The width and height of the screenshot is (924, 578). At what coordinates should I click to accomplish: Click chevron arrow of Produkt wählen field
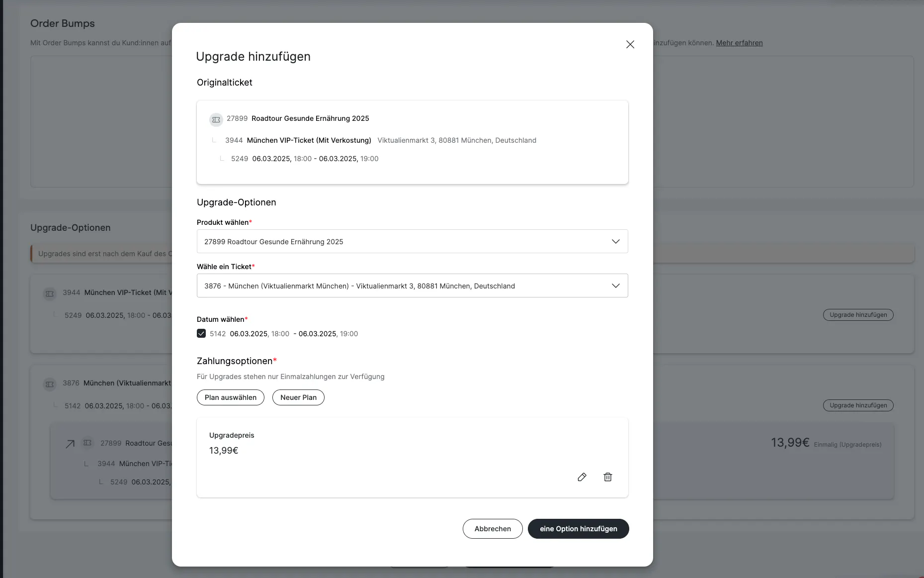coord(615,241)
